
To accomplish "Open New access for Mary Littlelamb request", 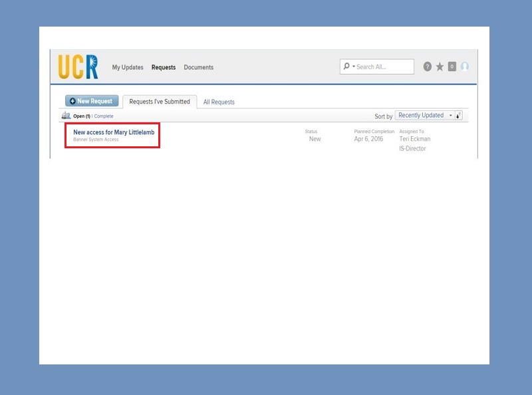I will (x=114, y=132).
